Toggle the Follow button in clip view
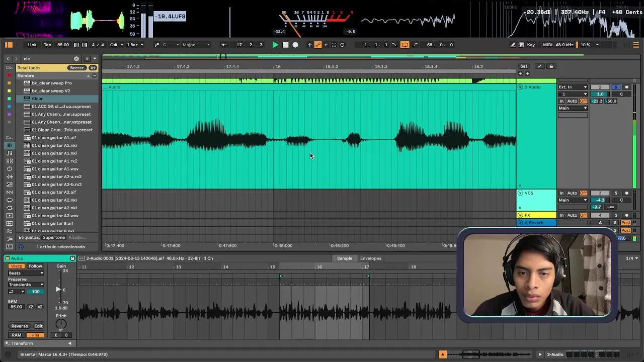This screenshot has width=644, height=362. (35, 266)
